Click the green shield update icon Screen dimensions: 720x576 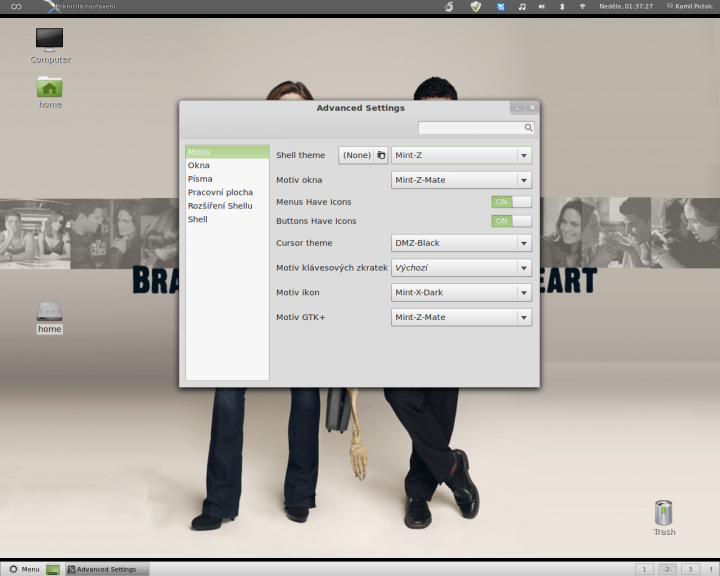coord(476,6)
